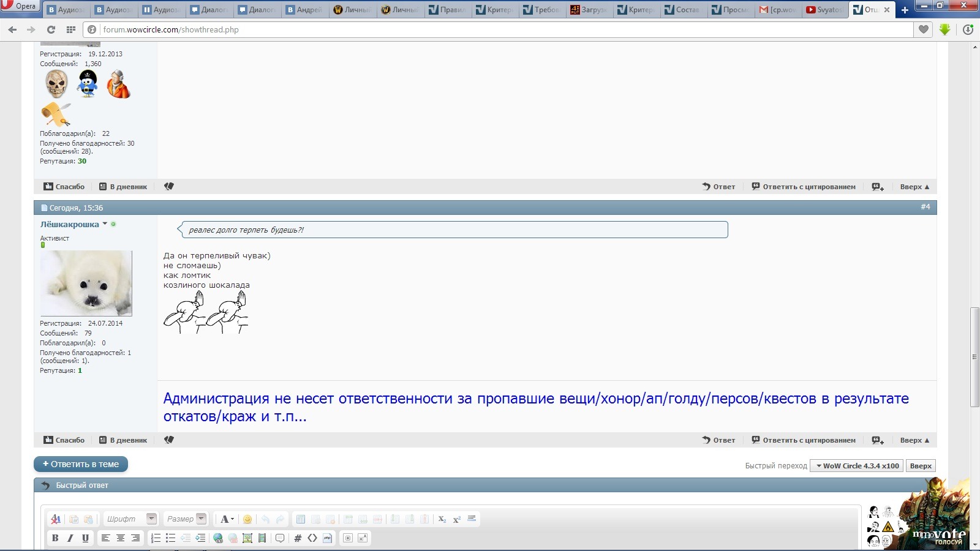Wrap PHP tags icon in editor

pyautogui.click(x=327, y=538)
